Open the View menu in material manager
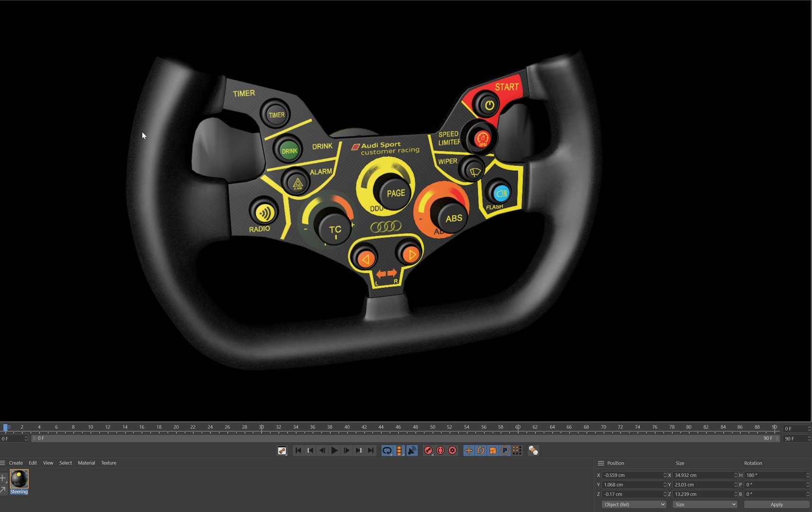812x512 pixels. [x=48, y=463]
